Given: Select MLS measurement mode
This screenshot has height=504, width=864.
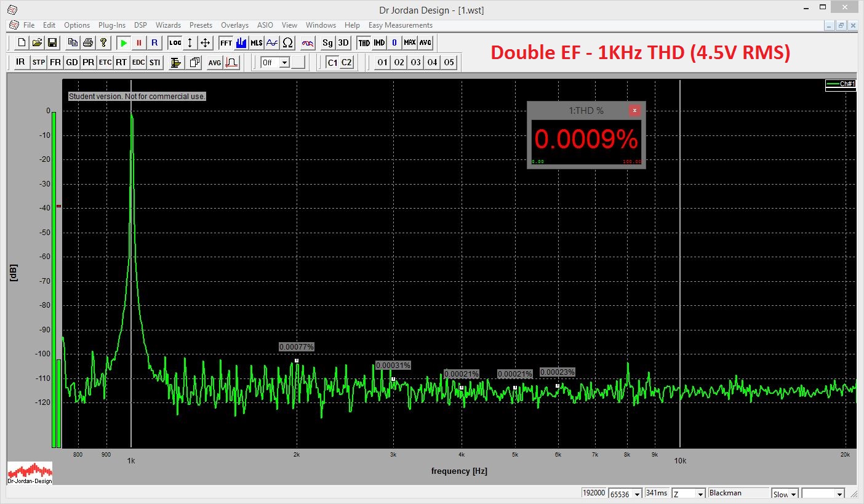Looking at the screenshot, I should click(x=257, y=42).
